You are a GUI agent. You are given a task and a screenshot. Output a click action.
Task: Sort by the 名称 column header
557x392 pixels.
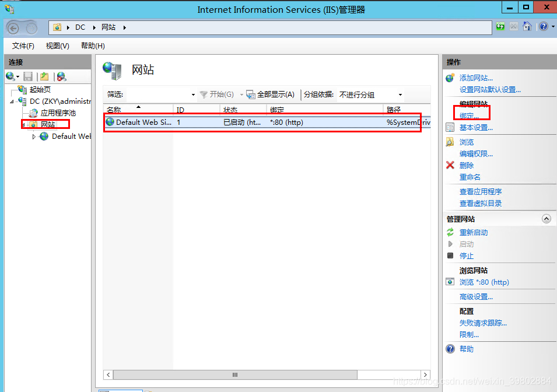pos(138,109)
